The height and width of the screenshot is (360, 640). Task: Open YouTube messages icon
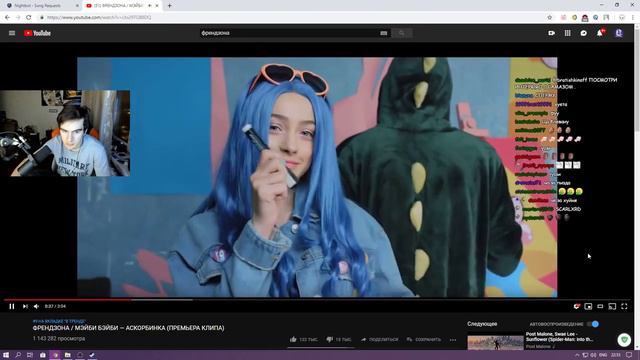click(584, 33)
